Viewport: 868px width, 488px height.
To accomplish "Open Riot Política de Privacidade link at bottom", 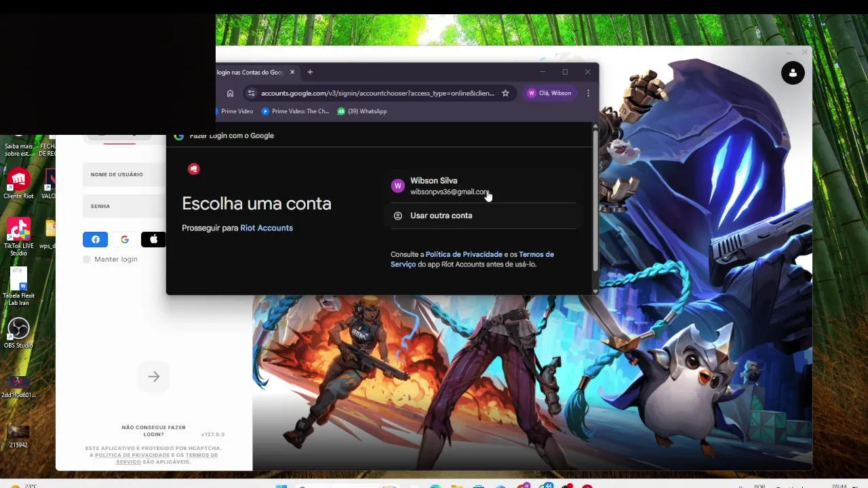I will tap(131, 455).
